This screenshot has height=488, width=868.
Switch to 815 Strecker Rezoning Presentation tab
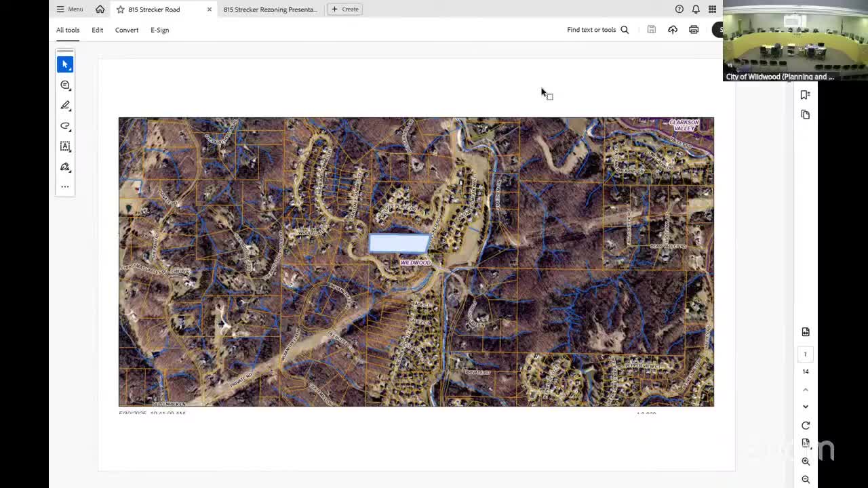(x=270, y=9)
